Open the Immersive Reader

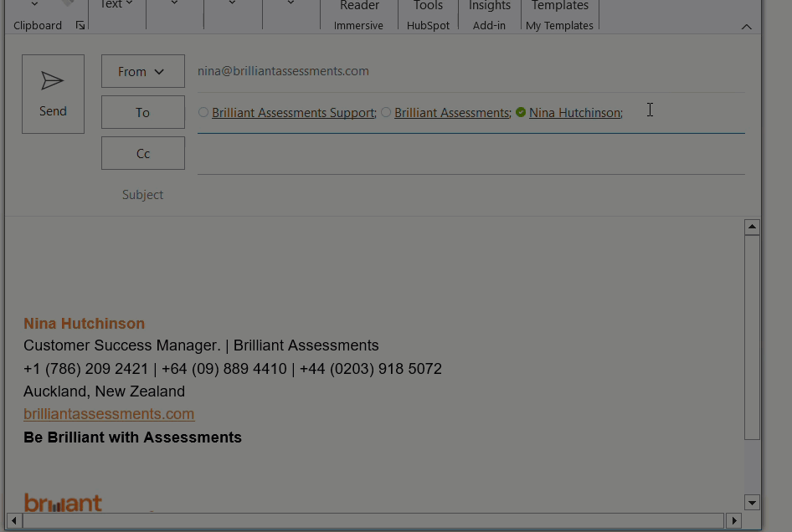(x=358, y=14)
